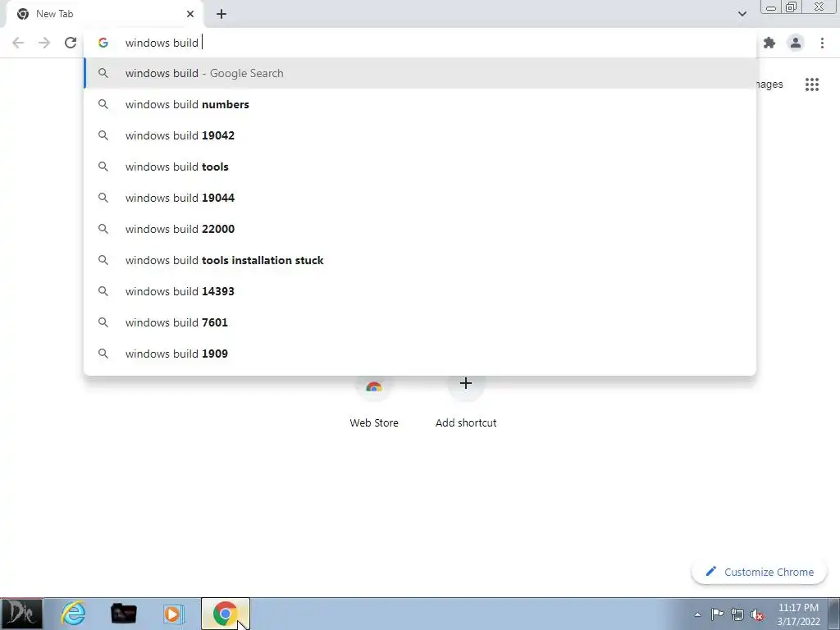Open the Start button on taskbar
The height and width of the screenshot is (630, 840).
coord(21,614)
